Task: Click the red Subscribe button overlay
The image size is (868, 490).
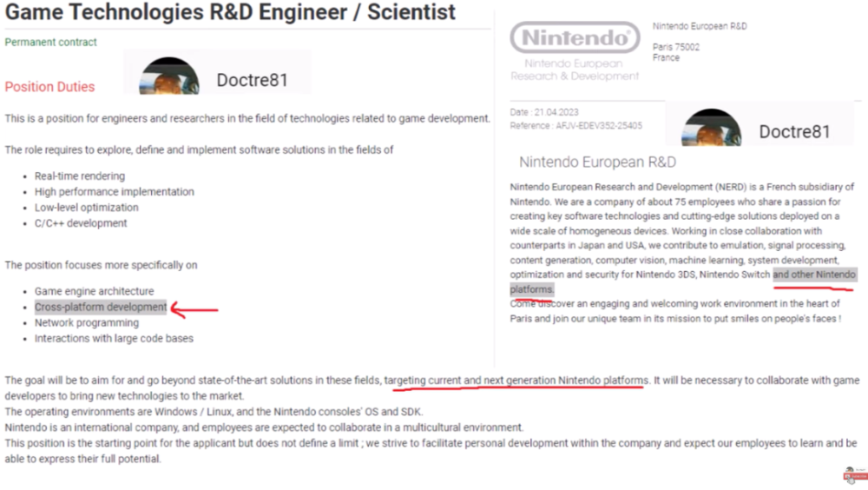Action: point(856,477)
